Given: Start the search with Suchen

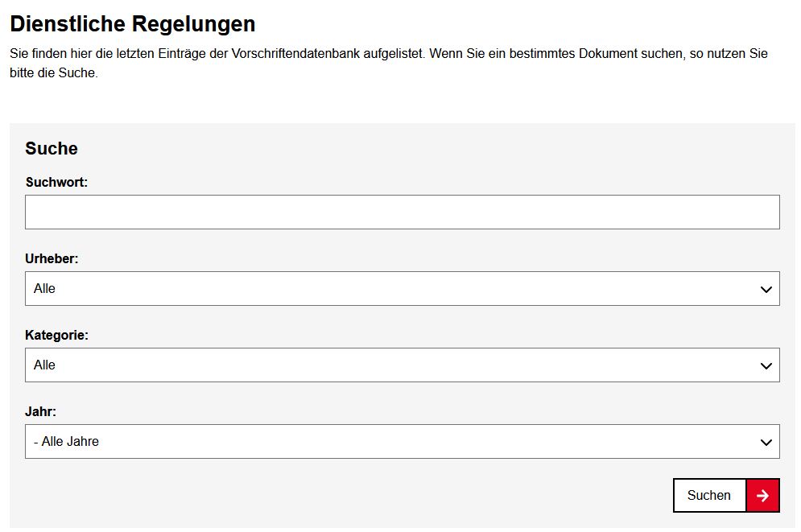Looking at the screenshot, I should 709,495.
